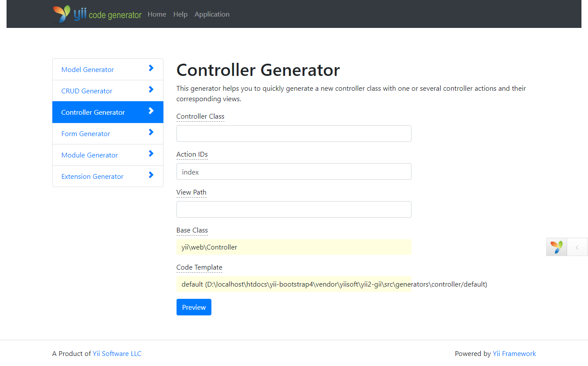Open Module Generator in the sidebar

108,155
